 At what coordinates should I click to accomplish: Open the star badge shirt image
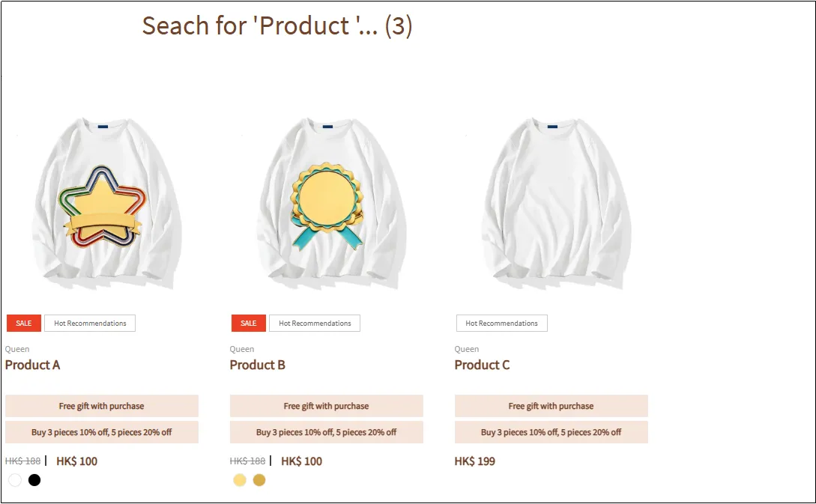coord(102,204)
